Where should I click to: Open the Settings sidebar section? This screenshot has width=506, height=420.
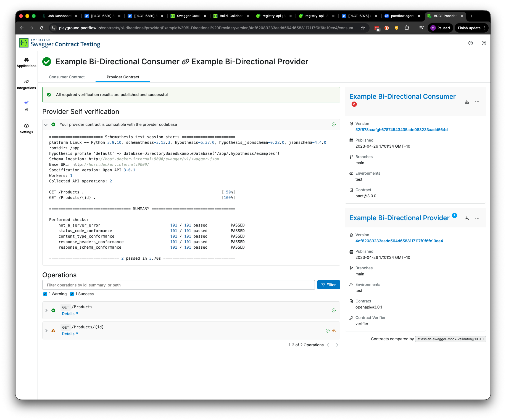(x=27, y=129)
